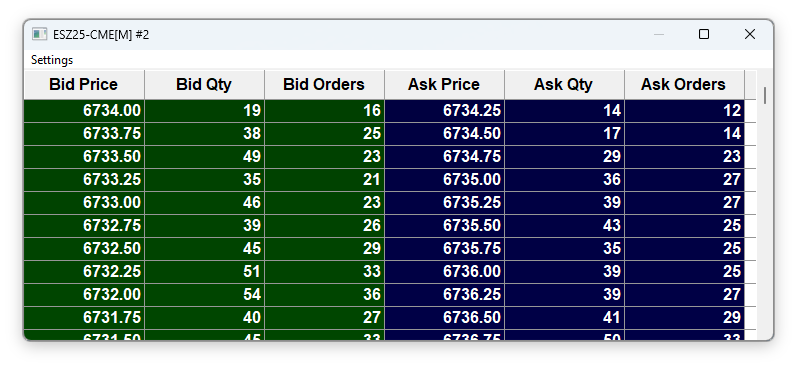Viewport: 797px width, 368px height.
Task: Close the ESZ25-CME[M] #2 window
Action: 750,34
